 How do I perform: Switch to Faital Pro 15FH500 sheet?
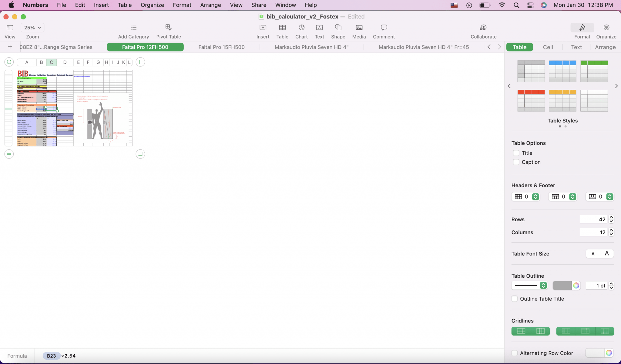(x=221, y=47)
